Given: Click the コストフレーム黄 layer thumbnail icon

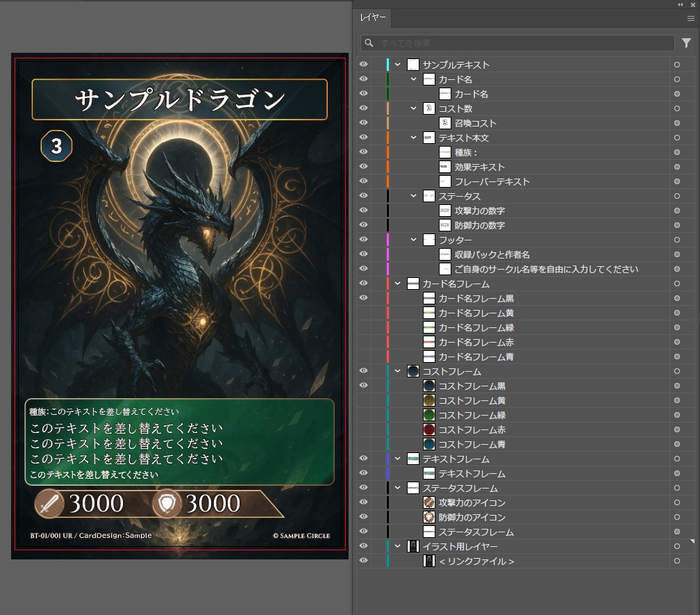Looking at the screenshot, I should [x=429, y=400].
